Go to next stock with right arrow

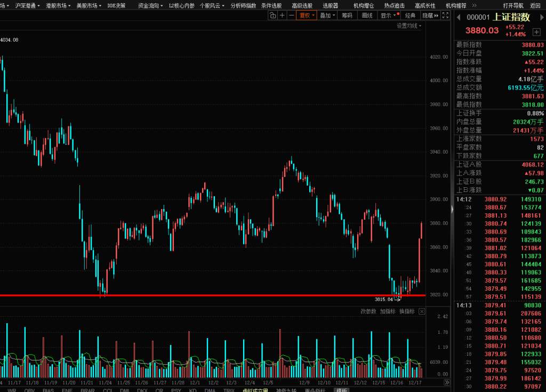(542, 18)
